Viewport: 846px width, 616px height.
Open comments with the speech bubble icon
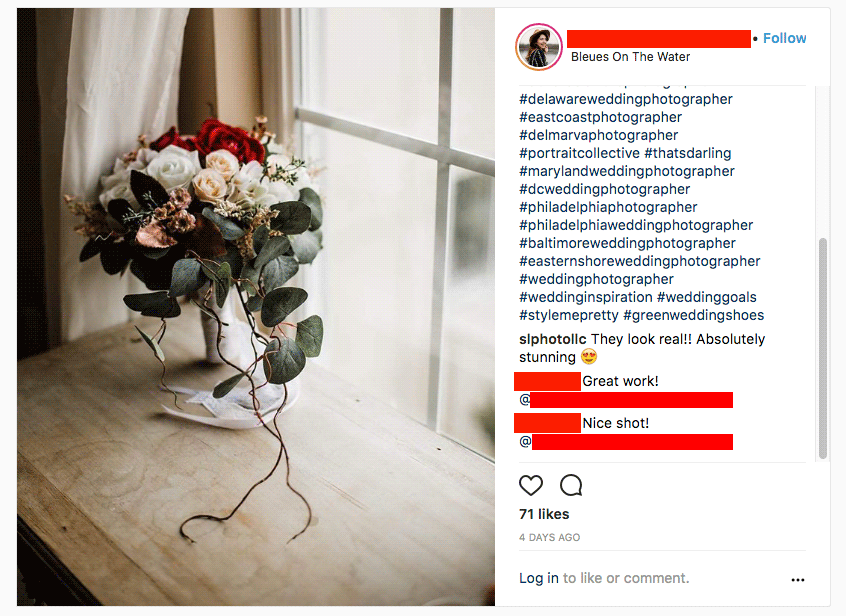[571, 485]
